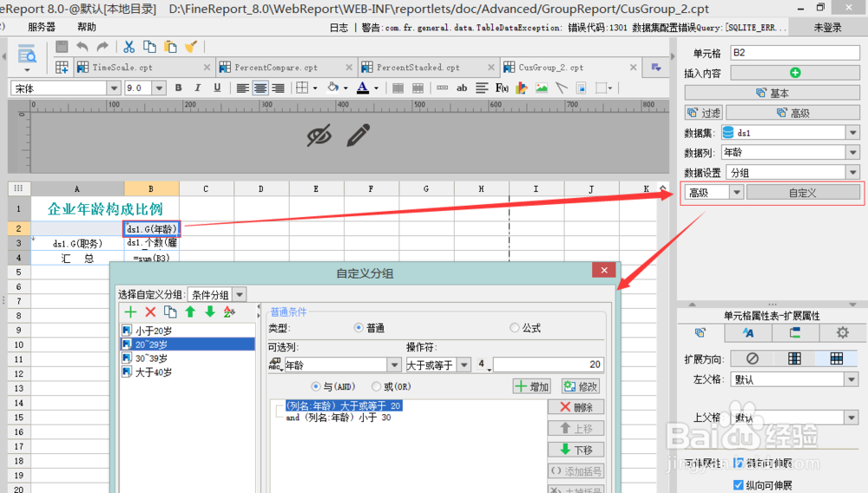Viewport: 868px width, 493px height.
Task: Click the insert image icon
Action: 542,88
